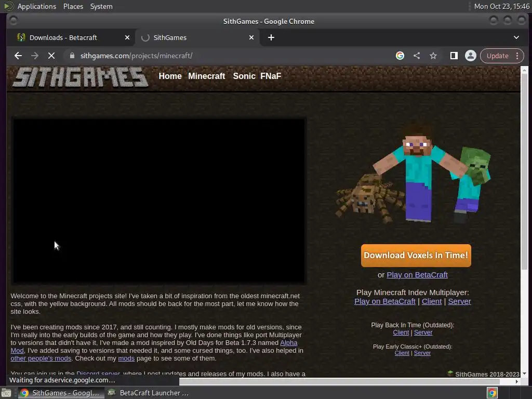Open the Indev Multiplayer Server link
Image resolution: width=532 pixels, height=399 pixels.
coord(459,301)
